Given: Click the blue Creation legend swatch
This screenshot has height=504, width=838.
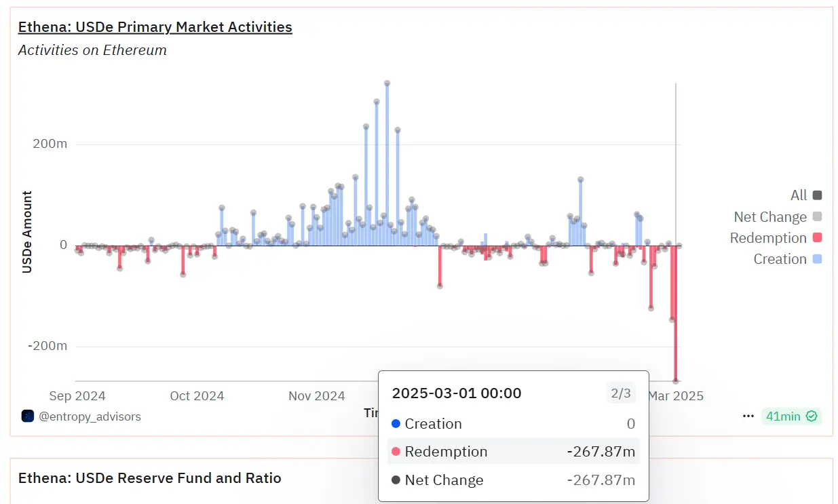Looking at the screenshot, I should [817, 259].
